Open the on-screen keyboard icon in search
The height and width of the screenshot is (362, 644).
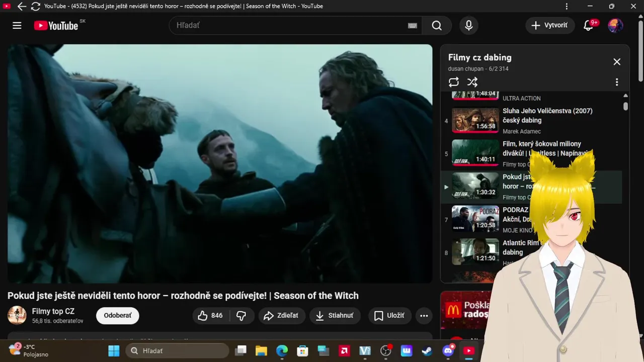click(x=413, y=26)
